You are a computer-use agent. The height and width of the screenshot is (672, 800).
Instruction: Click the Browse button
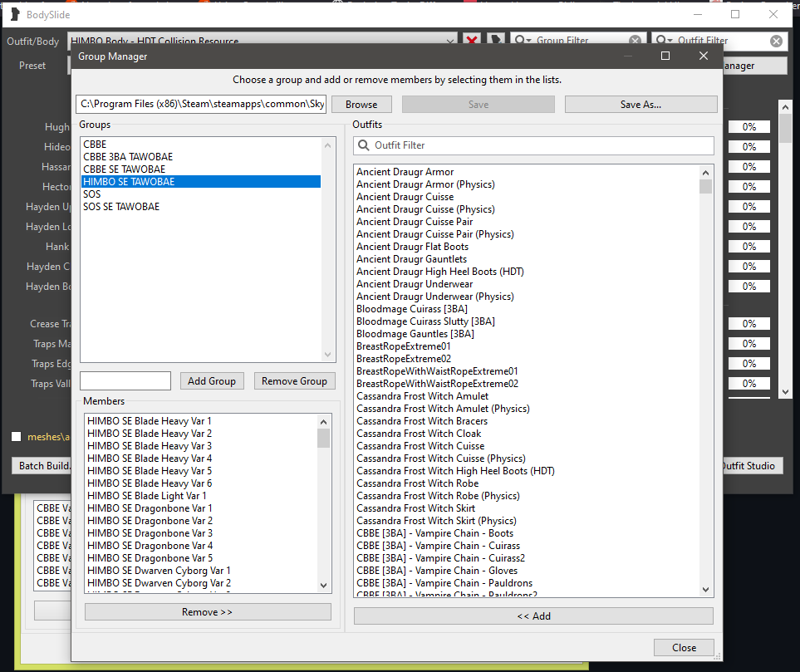click(361, 104)
